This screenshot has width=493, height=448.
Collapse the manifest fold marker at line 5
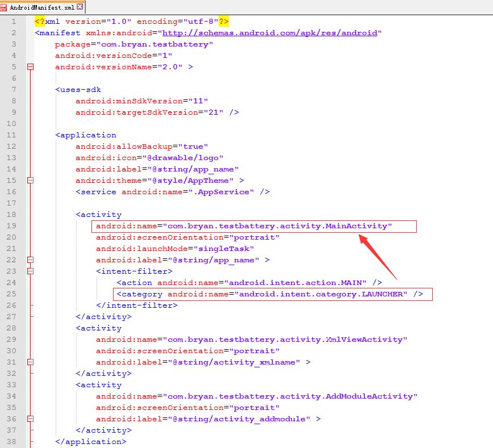pyautogui.click(x=30, y=66)
